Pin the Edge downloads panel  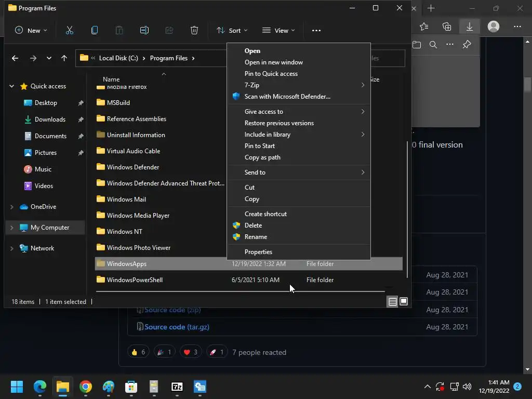point(467,45)
